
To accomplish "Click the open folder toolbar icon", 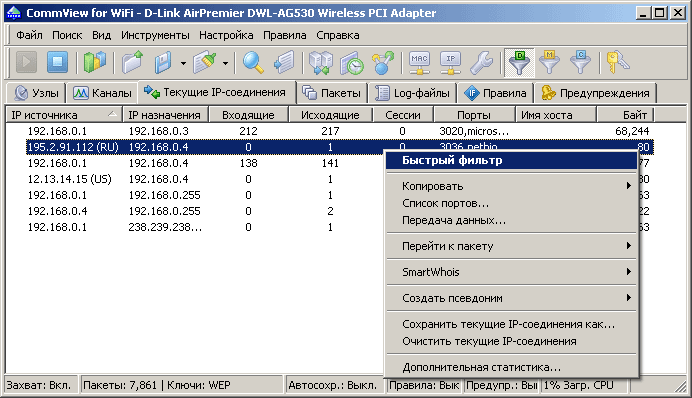I will tap(132, 62).
